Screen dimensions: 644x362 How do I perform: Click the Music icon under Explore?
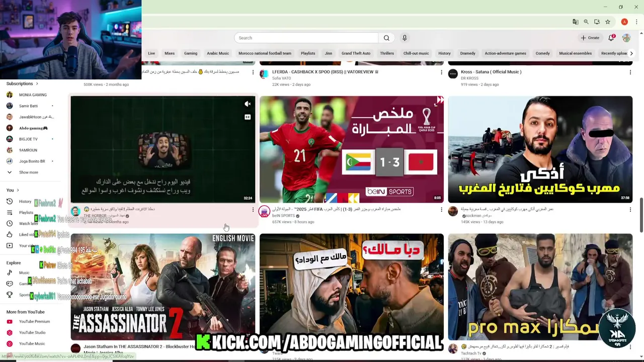[10, 273]
